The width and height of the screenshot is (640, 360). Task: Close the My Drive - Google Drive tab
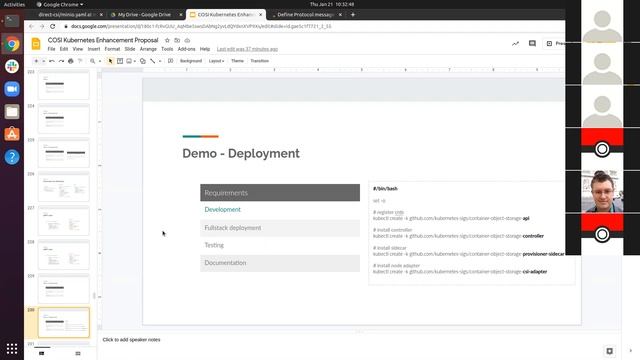tap(181, 15)
